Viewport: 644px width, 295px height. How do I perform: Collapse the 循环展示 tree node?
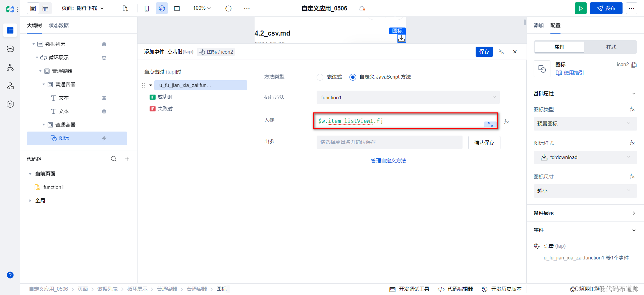tap(37, 58)
